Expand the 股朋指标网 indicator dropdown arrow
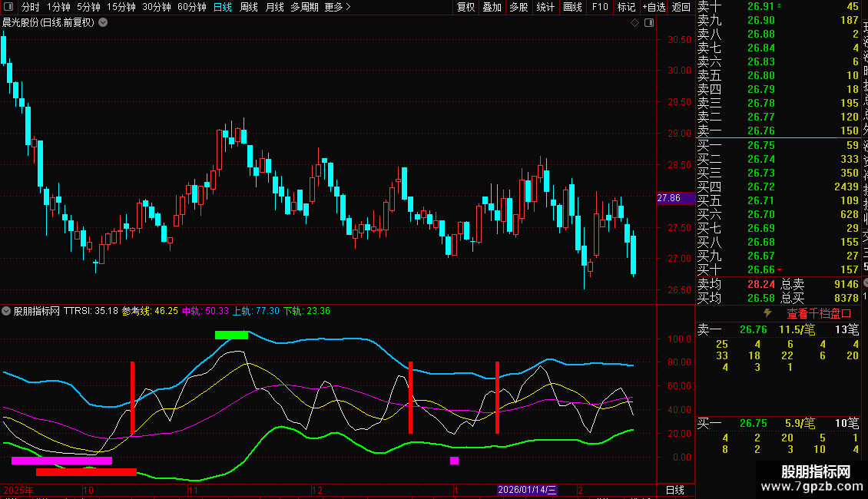The image size is (868, 499). 6,311
